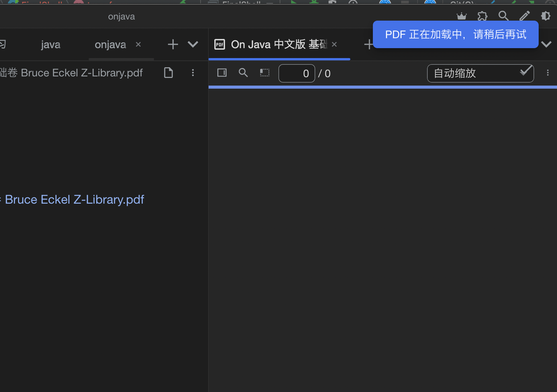Close the On Java 中文版 PDF tab
Image resolution: width=557 pixels, height=392 pixels.
coord(334,44)
